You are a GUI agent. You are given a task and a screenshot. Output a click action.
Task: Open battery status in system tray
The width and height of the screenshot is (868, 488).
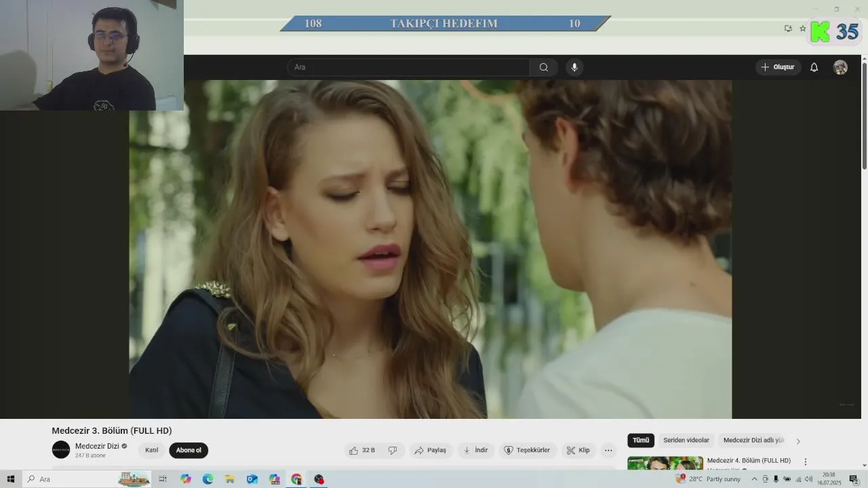click(x=787, y=479)
